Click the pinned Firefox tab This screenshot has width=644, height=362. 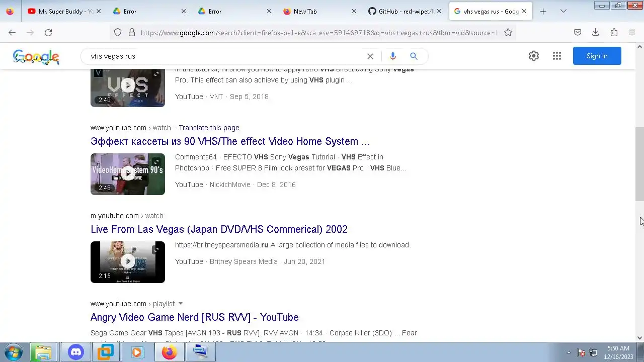click(10, 11)
